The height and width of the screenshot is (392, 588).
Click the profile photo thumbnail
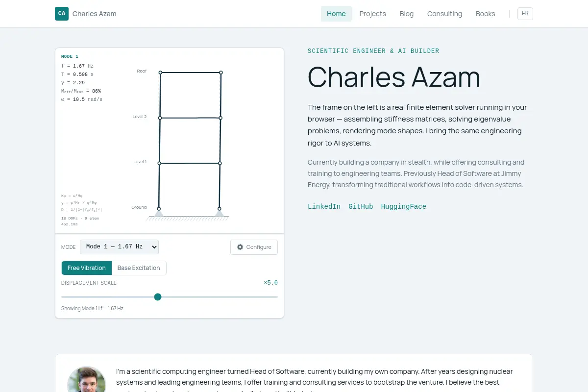pos(87,379)
